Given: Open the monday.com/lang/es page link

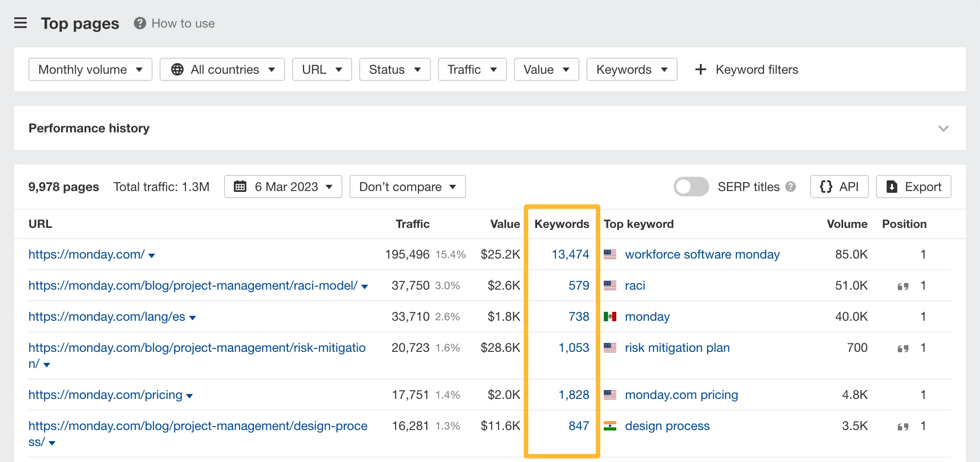Looking at the screenshot, I should click(x=107, y=317).
